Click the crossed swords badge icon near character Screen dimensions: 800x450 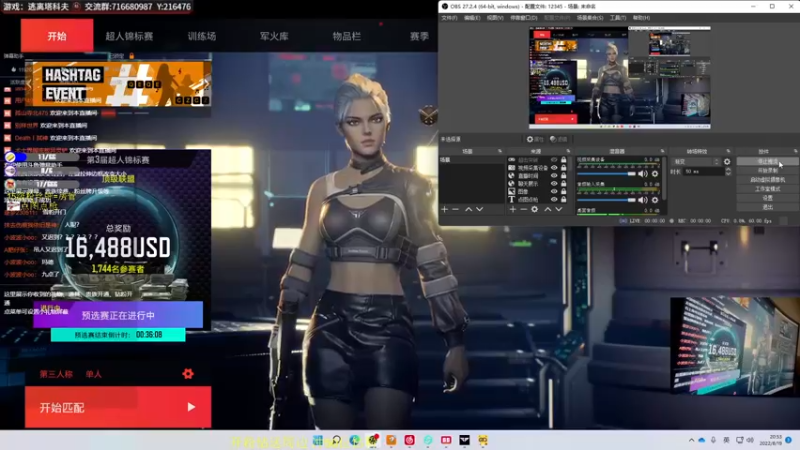click(x=429, y=115)
